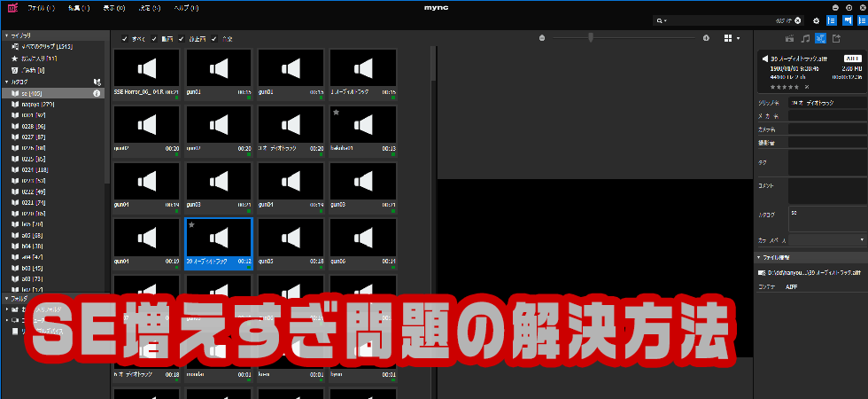Open the export share tab icon

[836, 38]
